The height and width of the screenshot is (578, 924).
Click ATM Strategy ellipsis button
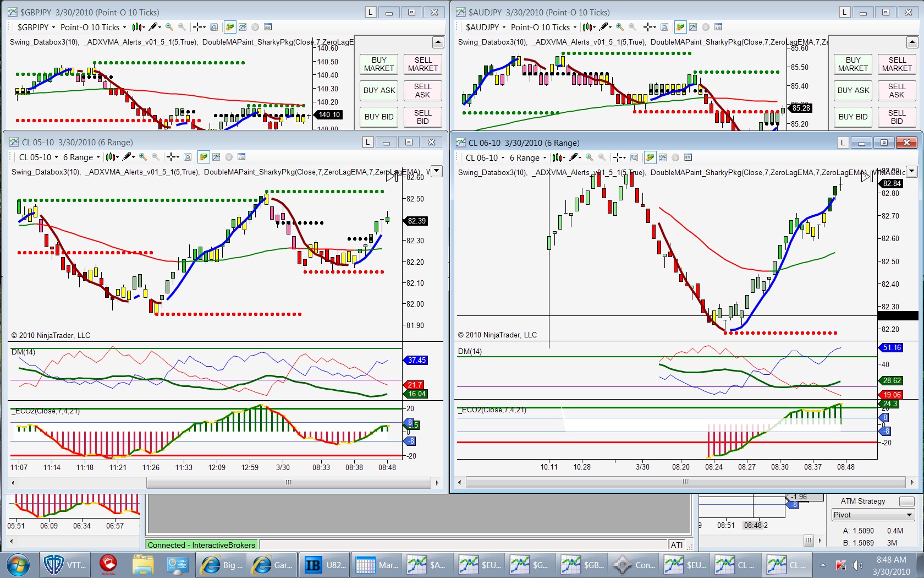[906, 501]
